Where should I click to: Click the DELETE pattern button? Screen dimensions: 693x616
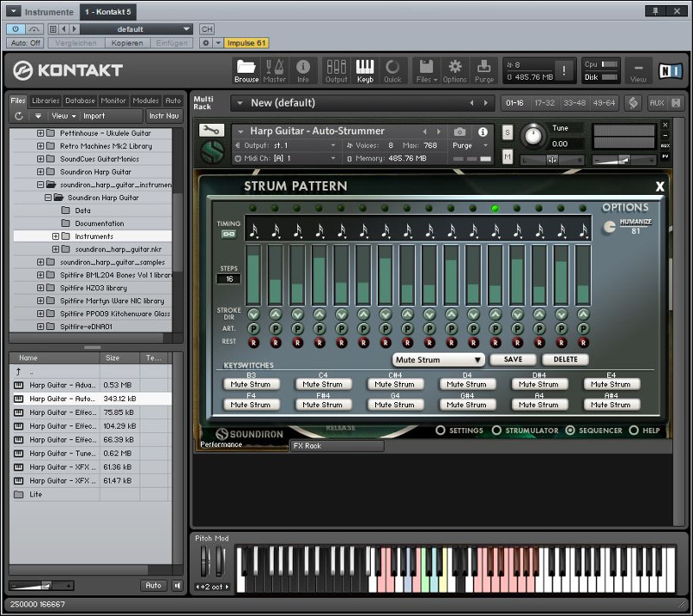tap(566, 360)
